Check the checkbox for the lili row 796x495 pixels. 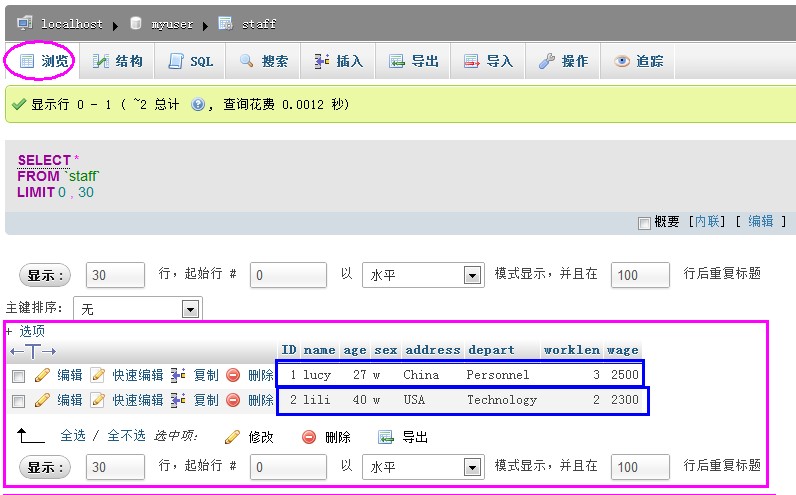click(18, 401)
